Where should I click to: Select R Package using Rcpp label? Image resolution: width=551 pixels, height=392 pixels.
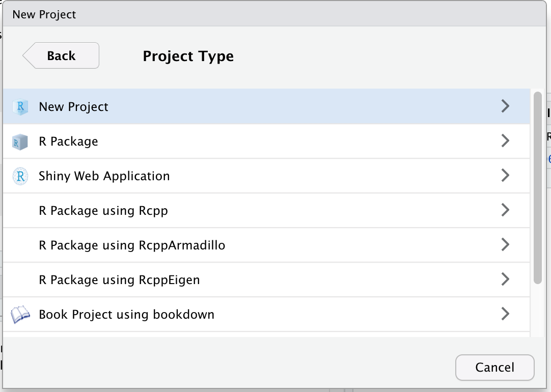click(103, 211)
